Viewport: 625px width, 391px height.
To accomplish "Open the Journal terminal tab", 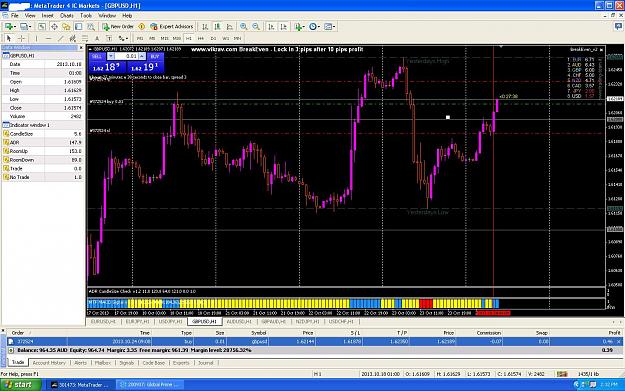I will [206, 363].
